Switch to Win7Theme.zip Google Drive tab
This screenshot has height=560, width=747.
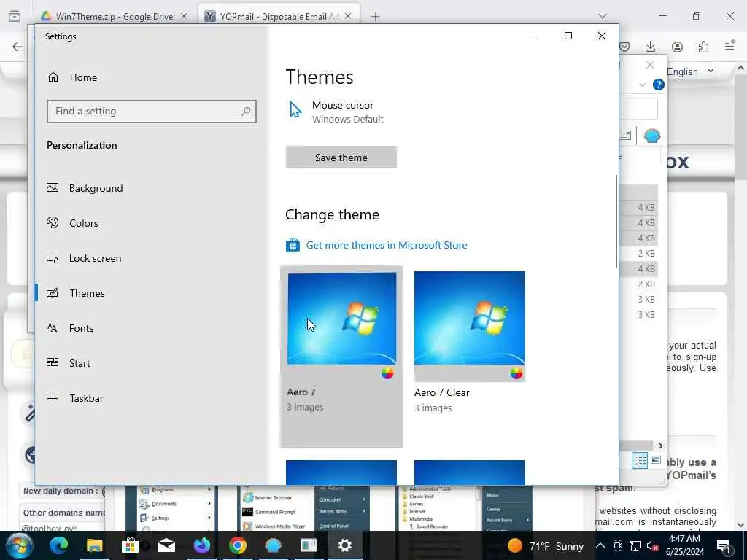coord(113,16)
